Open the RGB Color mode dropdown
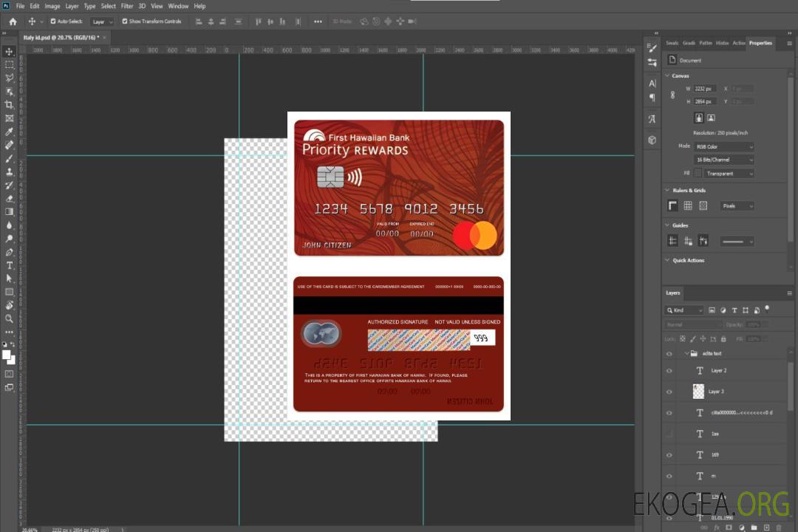 (x=723, y=146)
